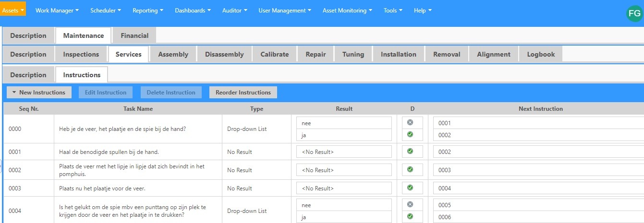Open the Work Manager menu
The image size is (644, 223).
(x=58, y=10)
